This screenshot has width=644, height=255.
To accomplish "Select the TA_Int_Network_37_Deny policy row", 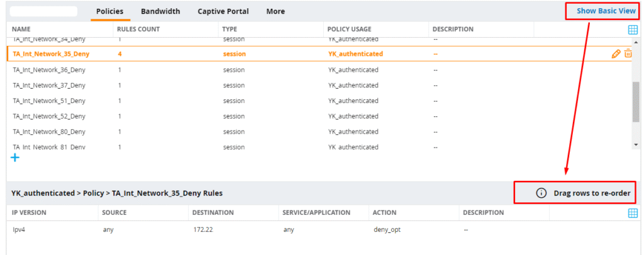I will point(49,85).
